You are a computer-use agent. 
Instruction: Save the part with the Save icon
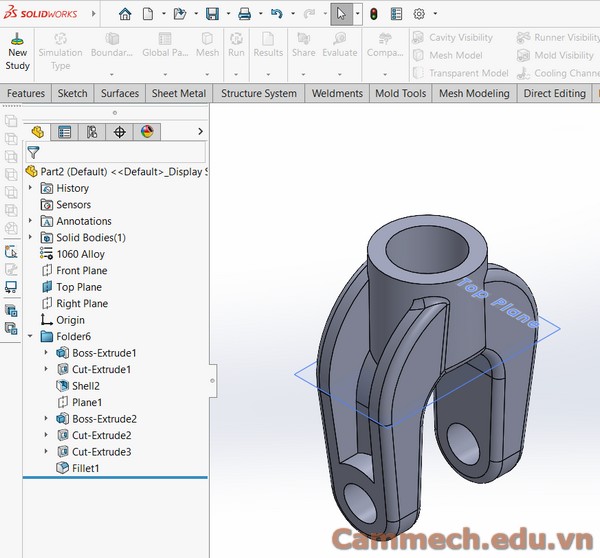click(212, 14)
